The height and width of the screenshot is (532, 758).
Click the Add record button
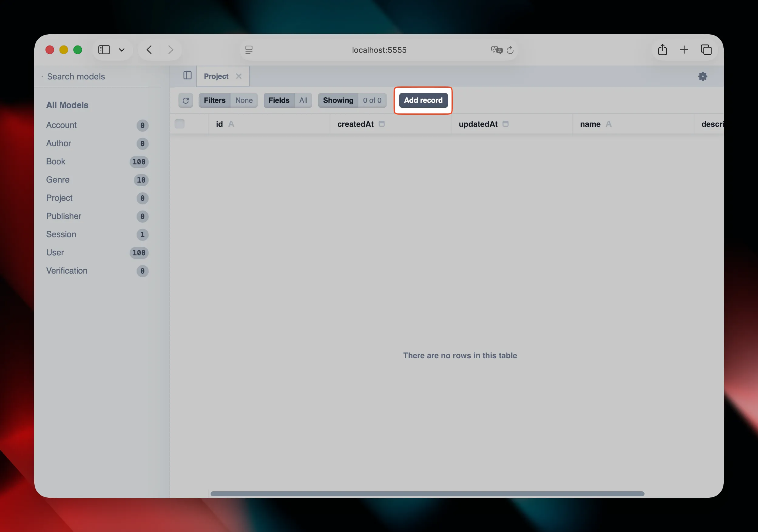pos(423,100)
